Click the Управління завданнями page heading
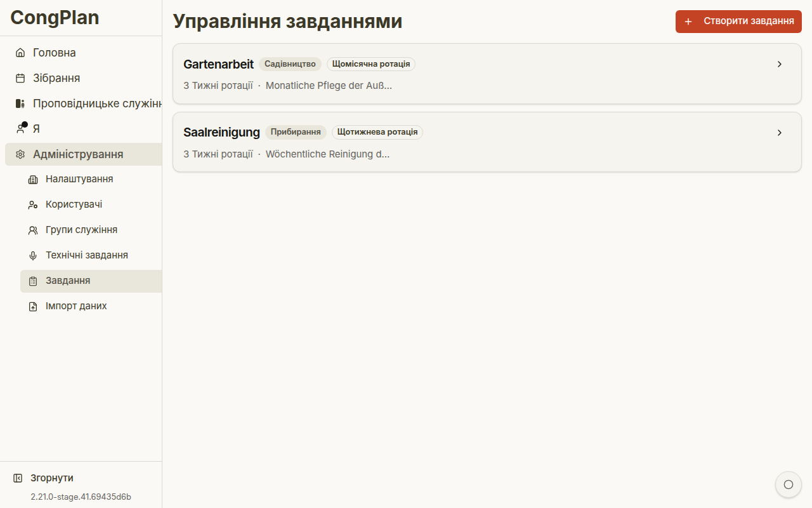This screenshot has height=508, width=812. pyautogui.click(x=287, y=21)
